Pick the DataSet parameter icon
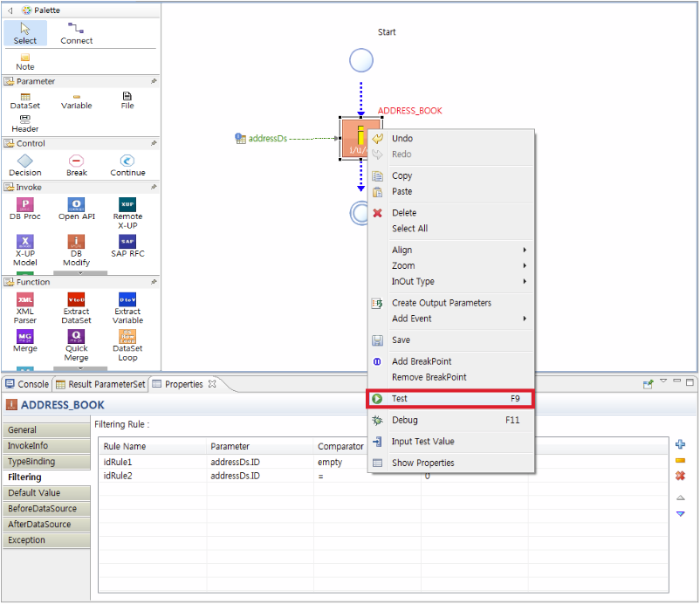This screenshot has height=604, width=700. [25, 101]
